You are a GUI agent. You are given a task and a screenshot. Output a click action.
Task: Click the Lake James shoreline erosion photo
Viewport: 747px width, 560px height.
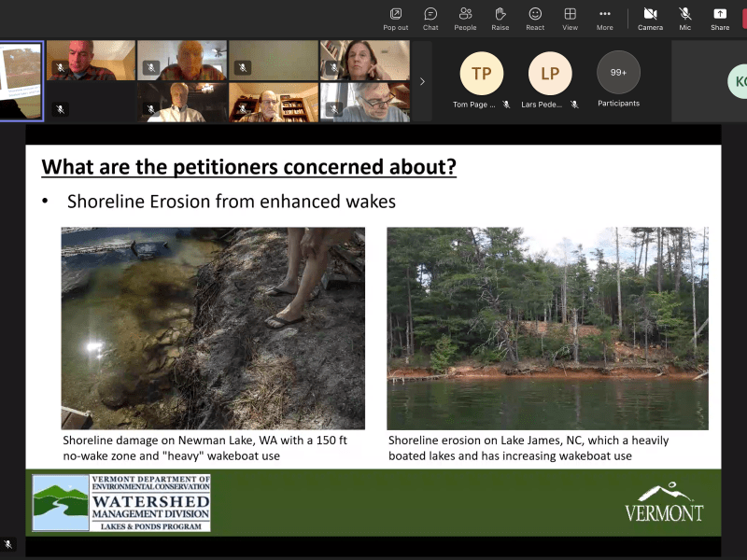pos(547,328)
